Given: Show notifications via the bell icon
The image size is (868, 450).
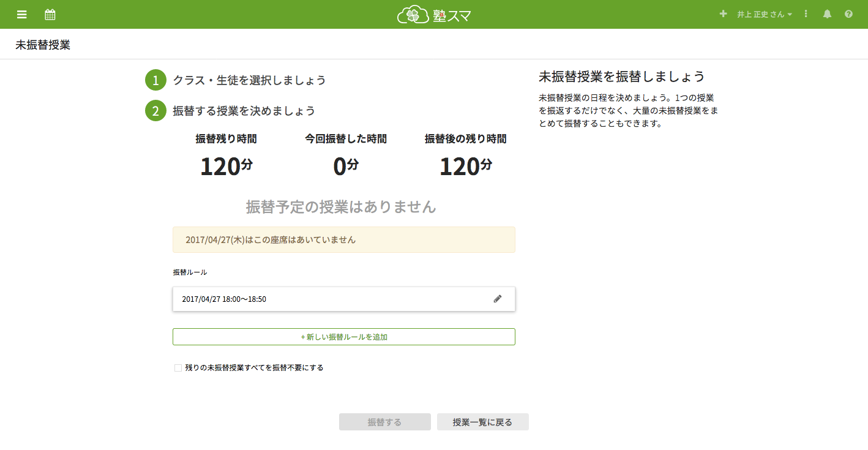Looking at the screenshot, I should (x=827, y=14).
